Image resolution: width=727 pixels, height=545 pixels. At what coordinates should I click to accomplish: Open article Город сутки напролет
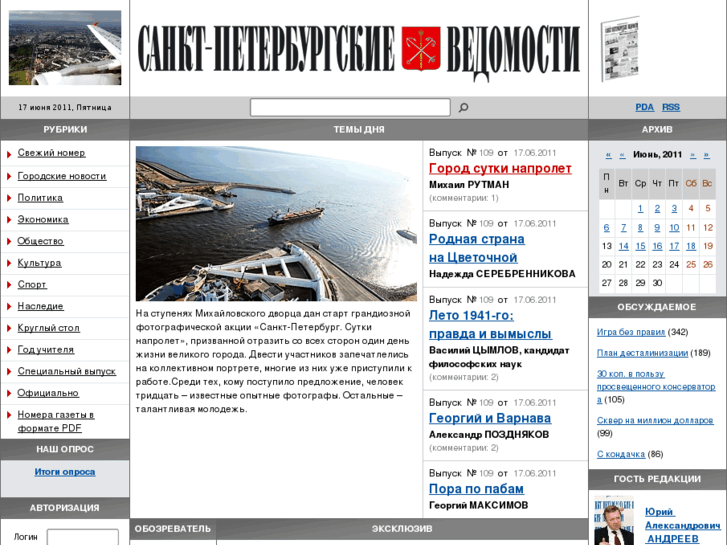coord(500,168)
